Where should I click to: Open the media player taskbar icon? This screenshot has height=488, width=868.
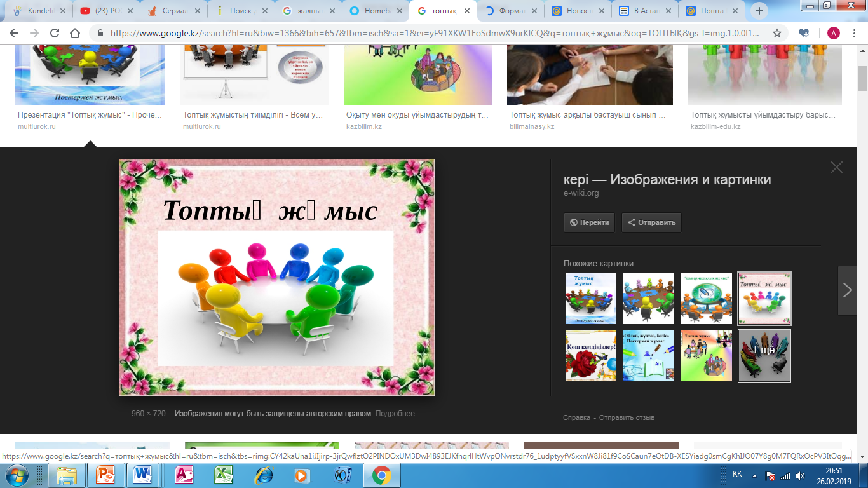(302, 475)
